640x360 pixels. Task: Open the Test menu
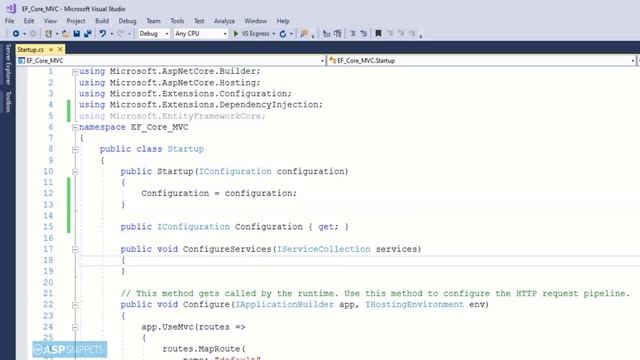199,21
